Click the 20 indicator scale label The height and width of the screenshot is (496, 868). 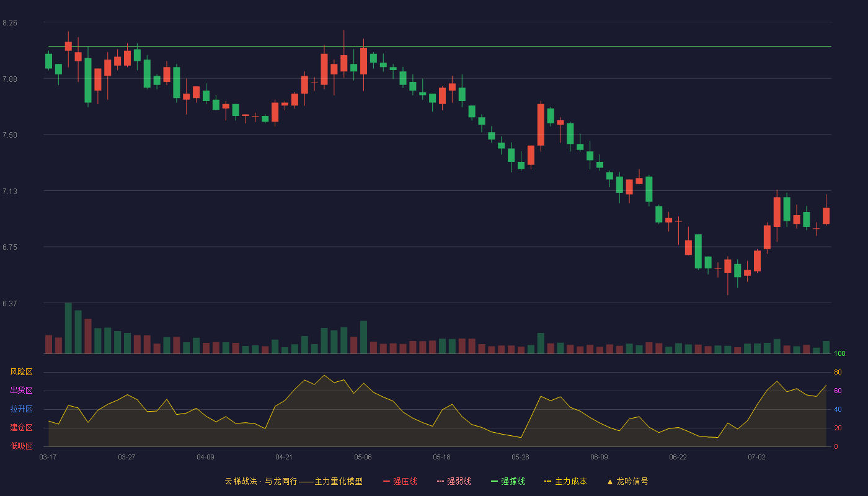(838, 428)
